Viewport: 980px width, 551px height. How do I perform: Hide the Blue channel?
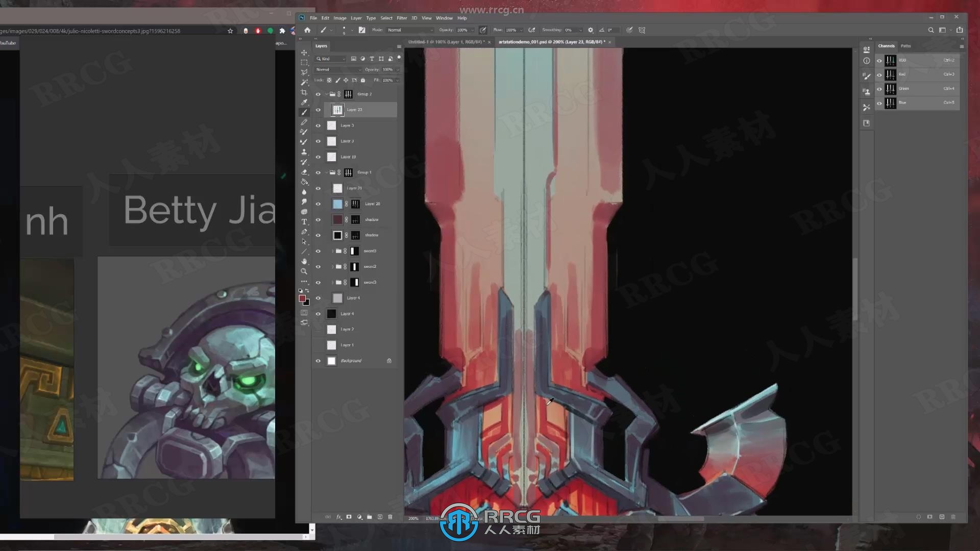click(879, 103)
